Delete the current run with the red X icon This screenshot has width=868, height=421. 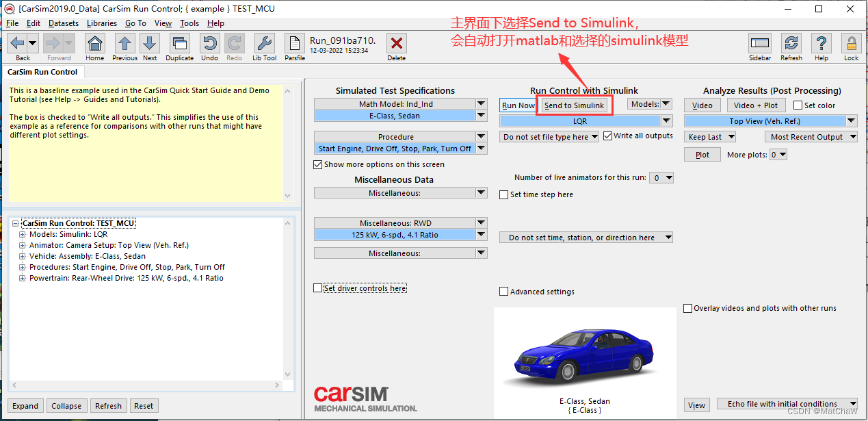(396, 43)
